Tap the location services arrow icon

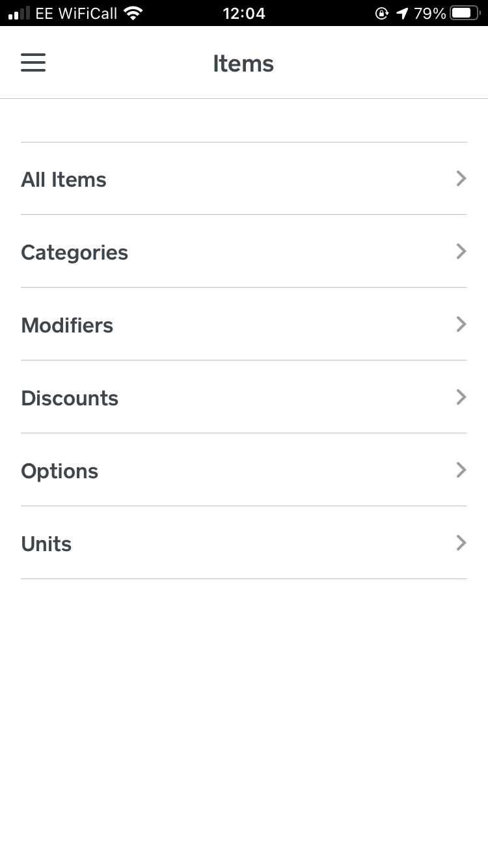pyautogui.click(x=402, y=13)
